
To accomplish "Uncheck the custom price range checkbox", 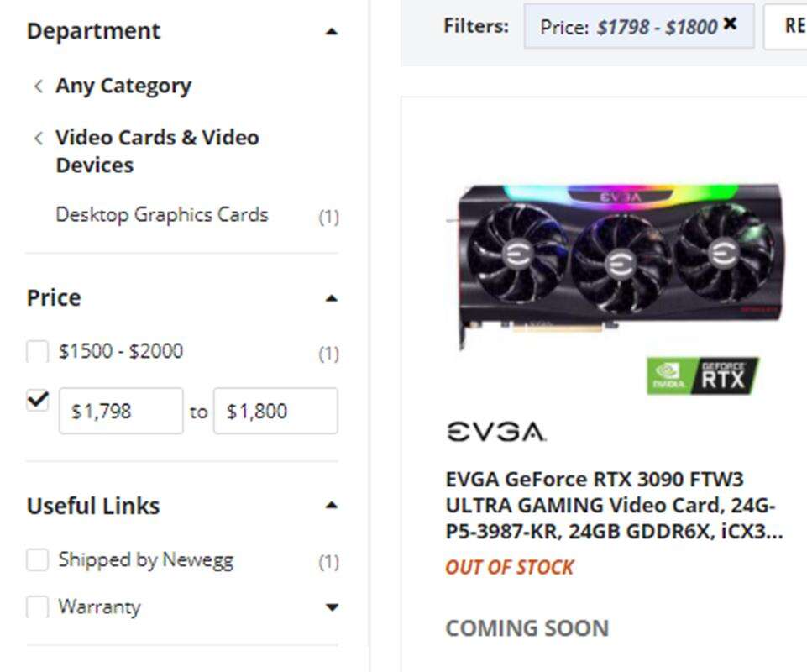I will [38, 400].
